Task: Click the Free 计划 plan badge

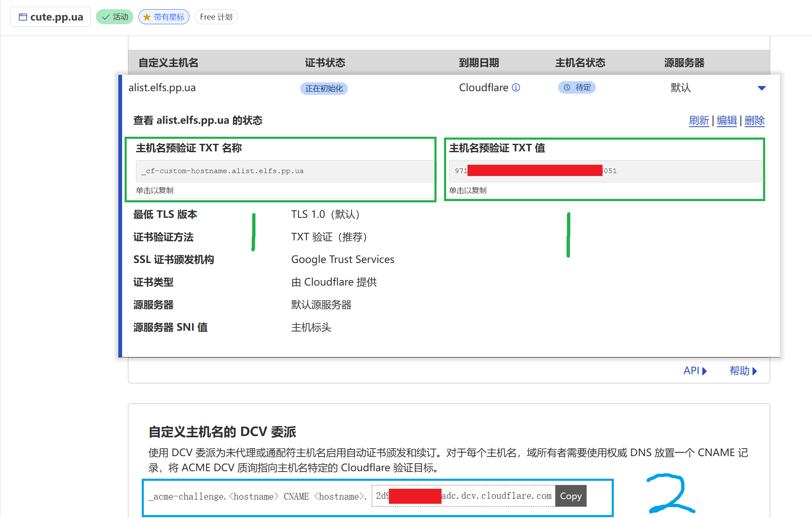Action: coord(216,17)
